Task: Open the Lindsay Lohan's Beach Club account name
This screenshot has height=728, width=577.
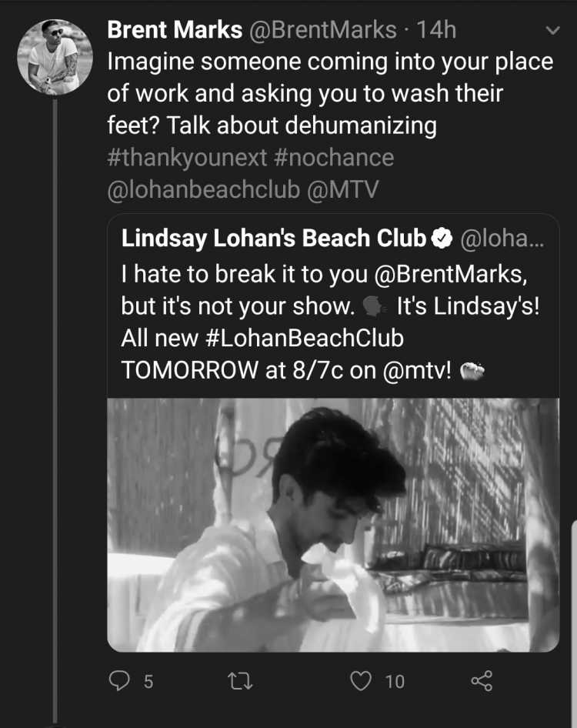Action: (x=273, y=239)
